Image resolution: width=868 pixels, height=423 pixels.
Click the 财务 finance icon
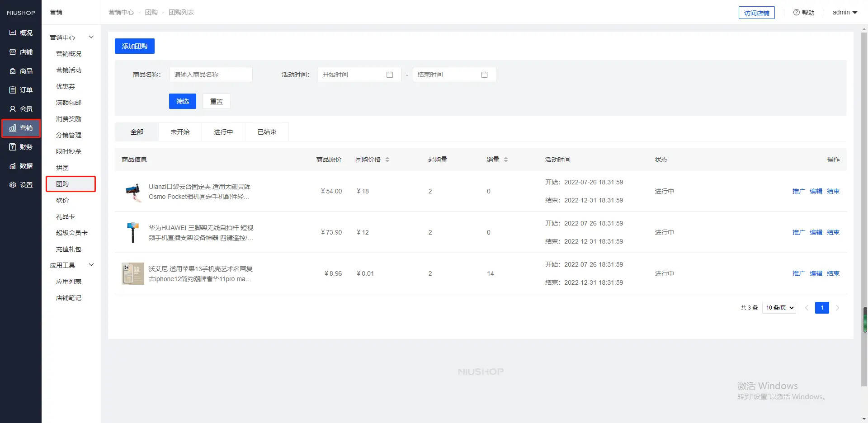click(13, 147)
